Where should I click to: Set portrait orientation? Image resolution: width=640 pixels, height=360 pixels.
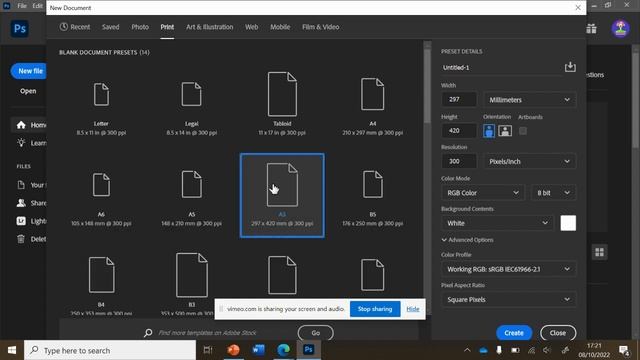tap(489, 131)
